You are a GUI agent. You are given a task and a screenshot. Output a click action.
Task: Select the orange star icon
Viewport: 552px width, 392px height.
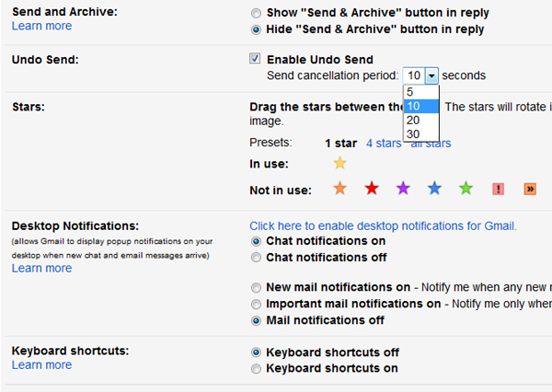coord(339,189)
